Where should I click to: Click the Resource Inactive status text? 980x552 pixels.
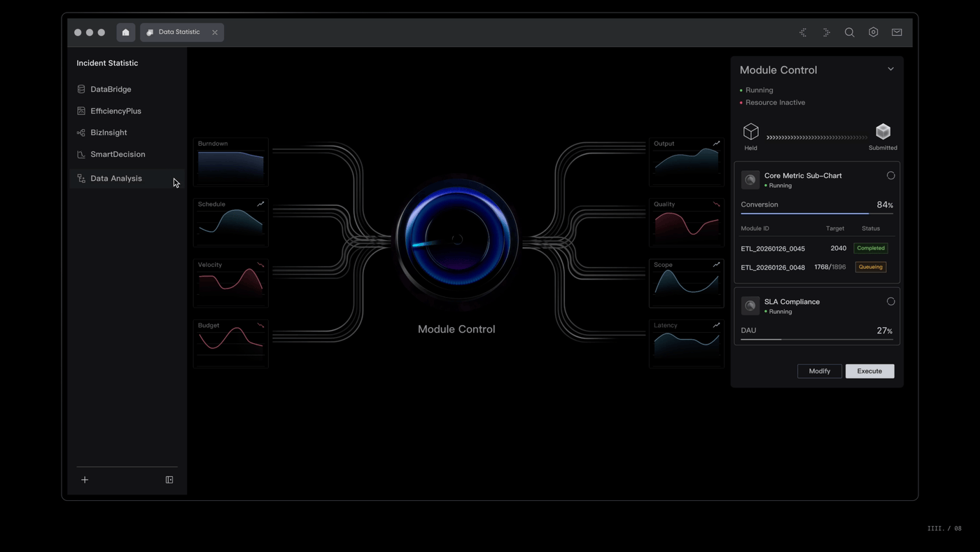pos(775,102)
